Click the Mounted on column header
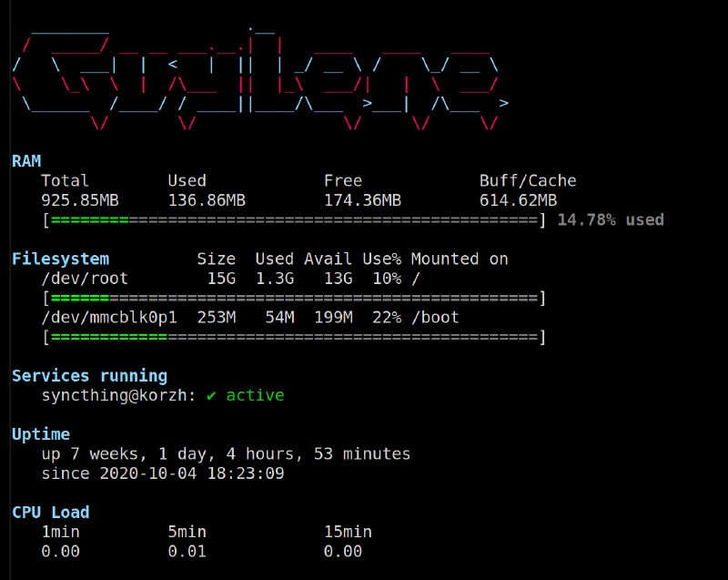728x580 pixels. pyautogui.click(x=460, y=259)
